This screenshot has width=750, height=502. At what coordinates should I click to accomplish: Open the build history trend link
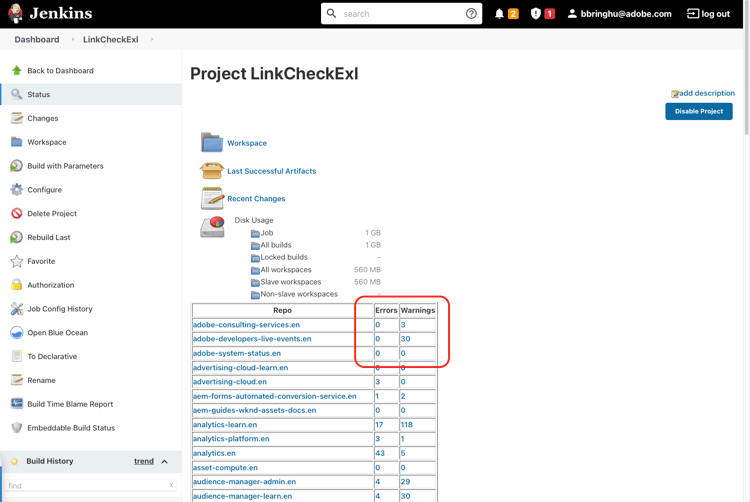(143, 461)
